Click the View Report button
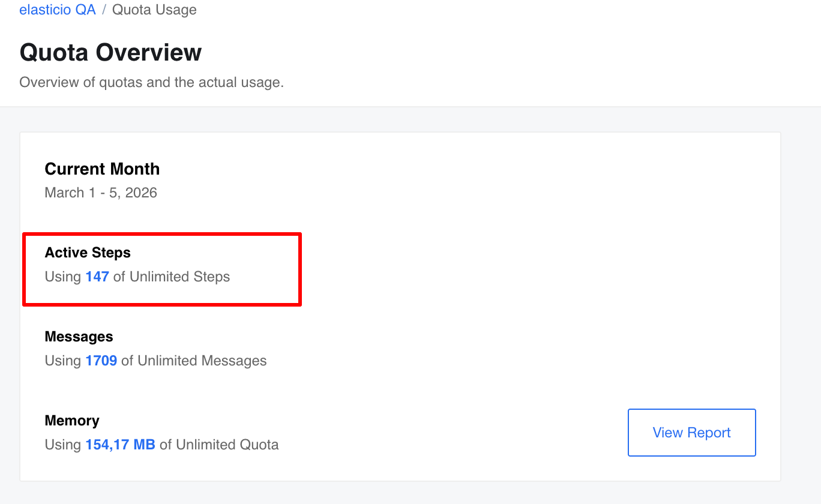This screenshot has height=504, width=821. point(691,433)
